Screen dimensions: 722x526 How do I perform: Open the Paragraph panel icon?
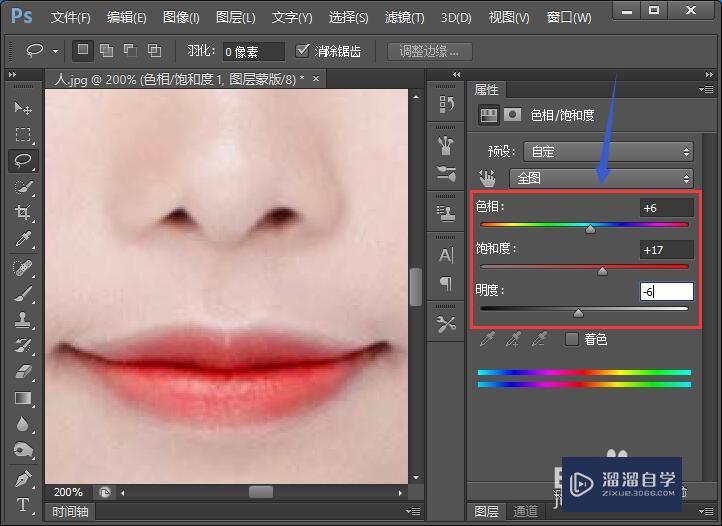point(446,282)
